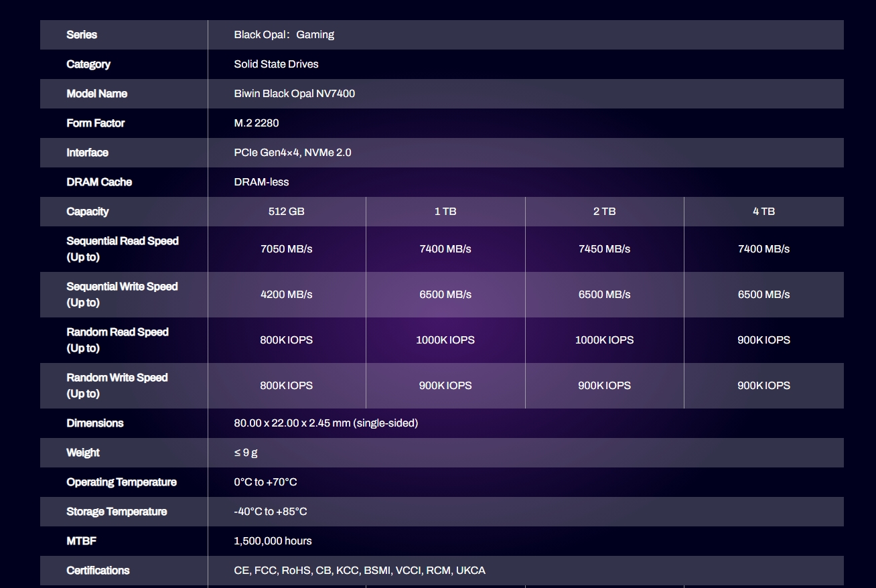
Task: Select 7400 MB/s read speed under 1 TB
Action: (x=445, y=249)
